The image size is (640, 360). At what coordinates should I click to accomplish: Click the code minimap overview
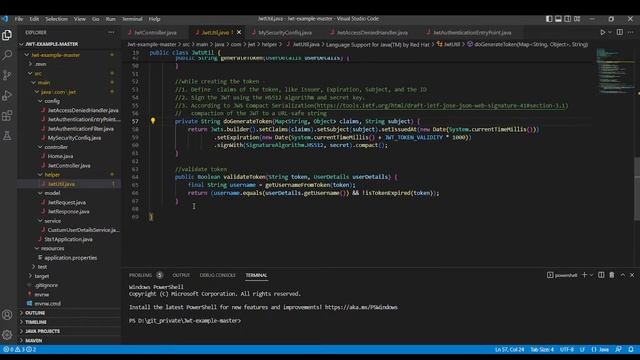pyautogui.click(x=616, y=71)
